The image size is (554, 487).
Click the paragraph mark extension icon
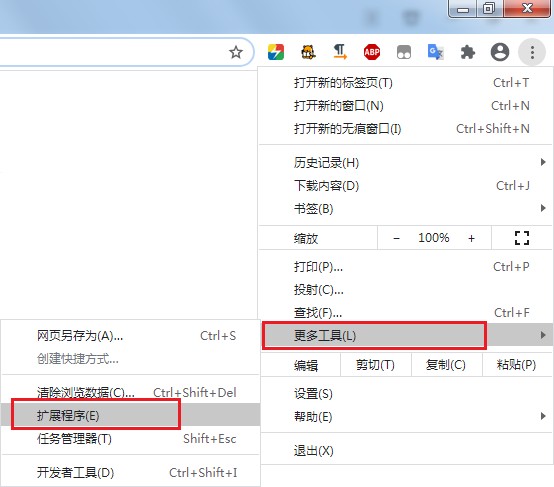pyautogui.click(x=340, y=52)
